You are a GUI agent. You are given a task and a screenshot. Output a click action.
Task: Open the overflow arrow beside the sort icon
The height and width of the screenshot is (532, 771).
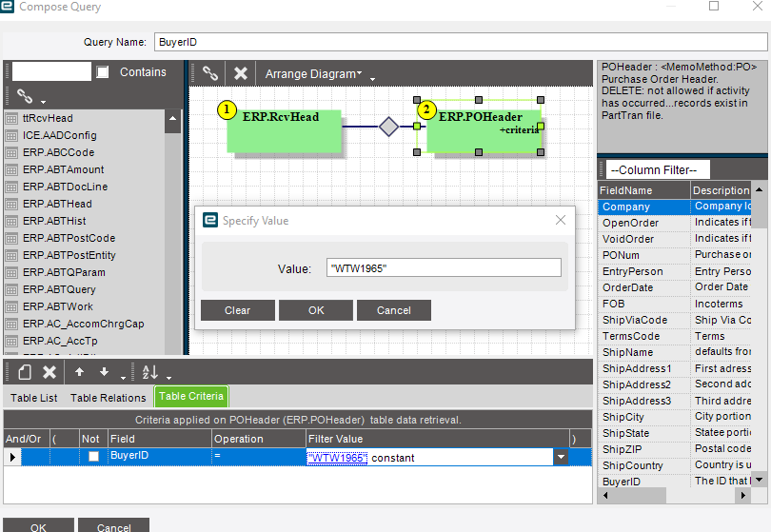coord(168,378)
